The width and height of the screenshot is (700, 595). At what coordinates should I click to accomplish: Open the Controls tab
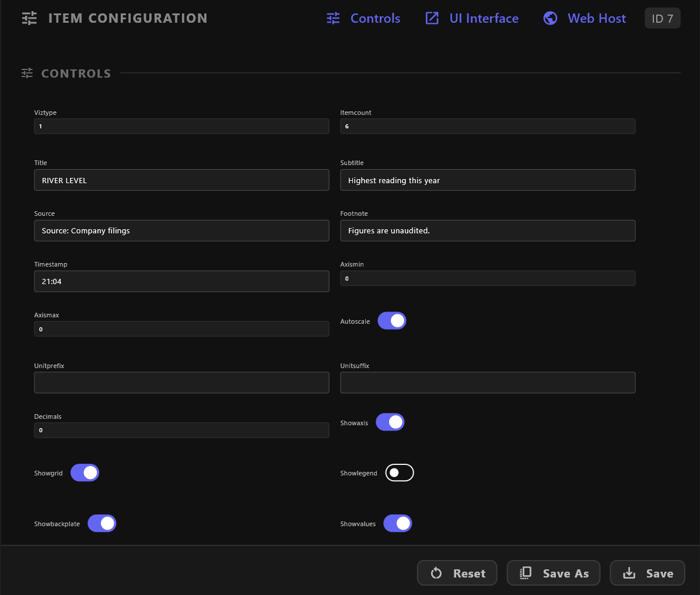pos(363,18)
